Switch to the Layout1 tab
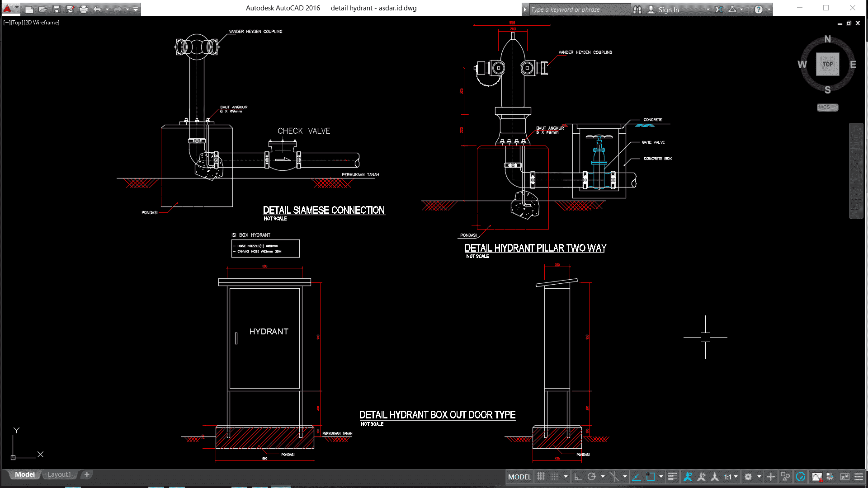 (x=59, y=474)
